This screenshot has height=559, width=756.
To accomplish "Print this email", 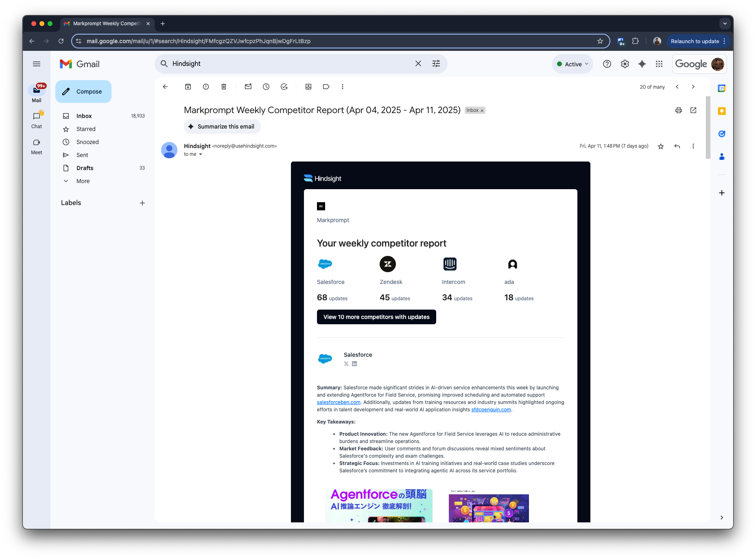I will tap(679, 110).
